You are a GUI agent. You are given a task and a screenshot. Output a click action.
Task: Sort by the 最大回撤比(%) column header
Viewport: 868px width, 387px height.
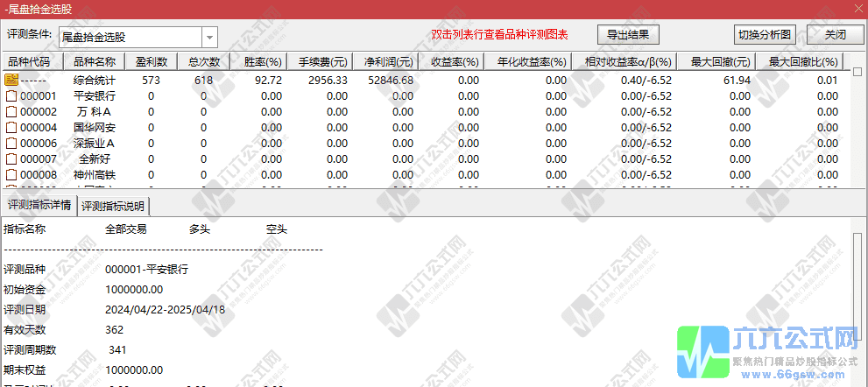(800, 62)
